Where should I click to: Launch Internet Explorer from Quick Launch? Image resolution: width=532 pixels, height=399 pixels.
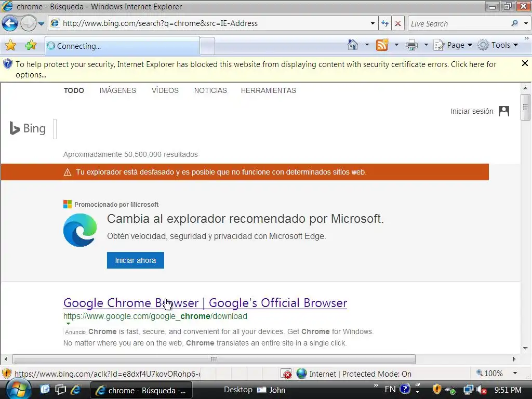[76, 389]
